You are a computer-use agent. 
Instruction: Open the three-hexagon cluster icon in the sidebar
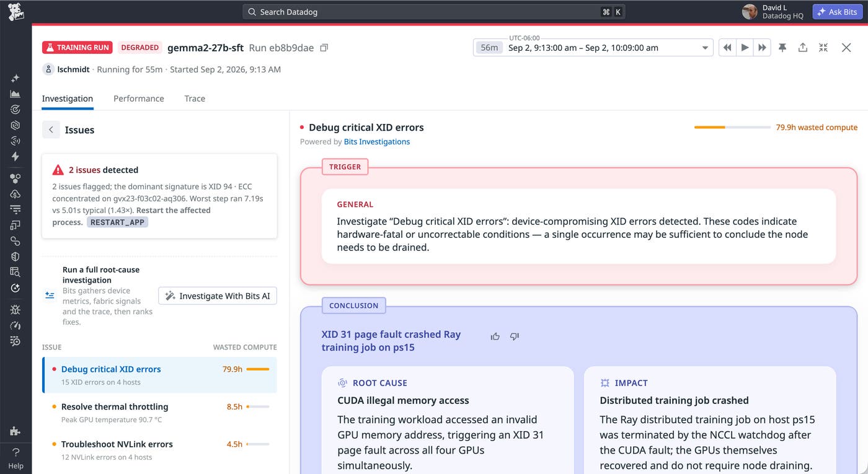point(15,178)
